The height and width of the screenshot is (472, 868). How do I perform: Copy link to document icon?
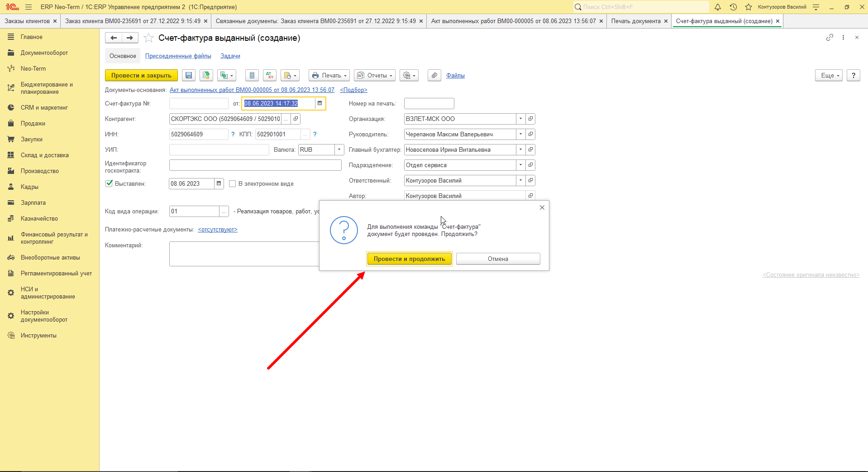(x=830, y=38)
